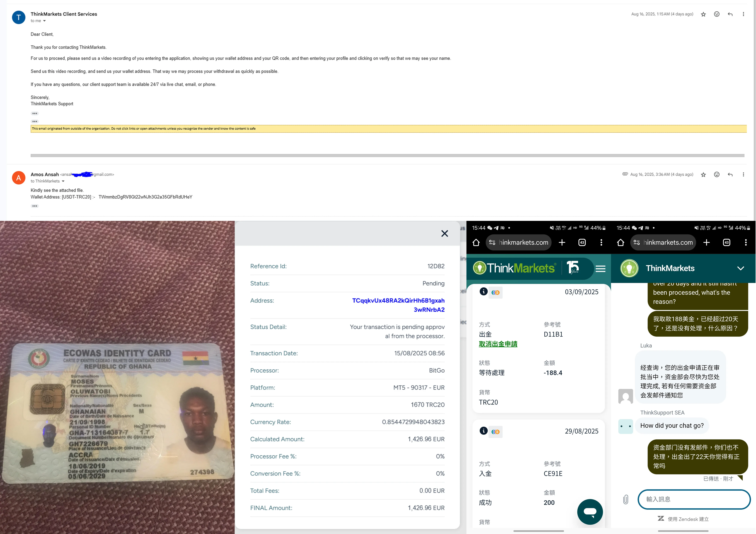The image size is (756, 534).
Task: Tap the info icon on the CE91E card
Action: point(483,431)
